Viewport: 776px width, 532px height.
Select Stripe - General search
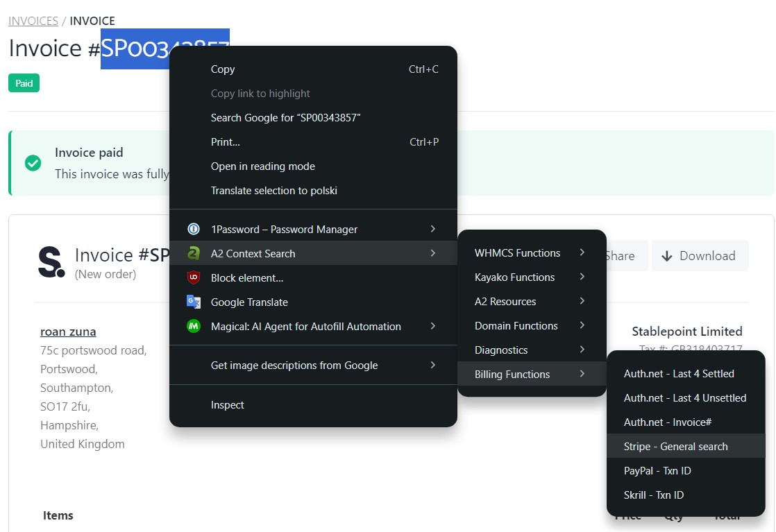pos(686,446)
